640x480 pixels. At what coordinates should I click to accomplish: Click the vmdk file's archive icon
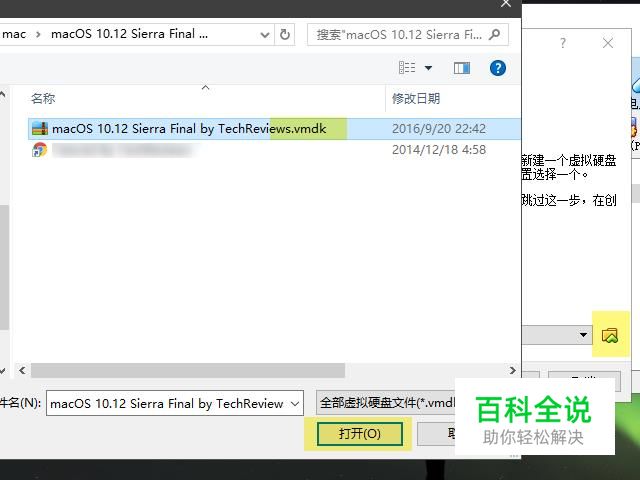click(x=40, y=129)
